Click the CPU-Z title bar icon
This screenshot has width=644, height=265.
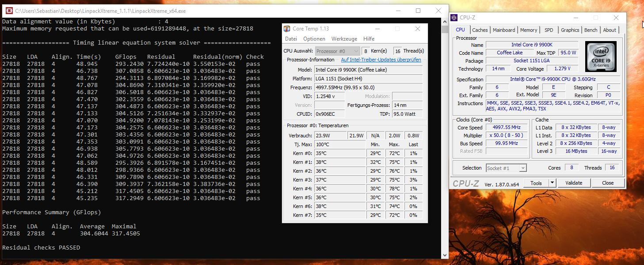[x=454, y=18]
